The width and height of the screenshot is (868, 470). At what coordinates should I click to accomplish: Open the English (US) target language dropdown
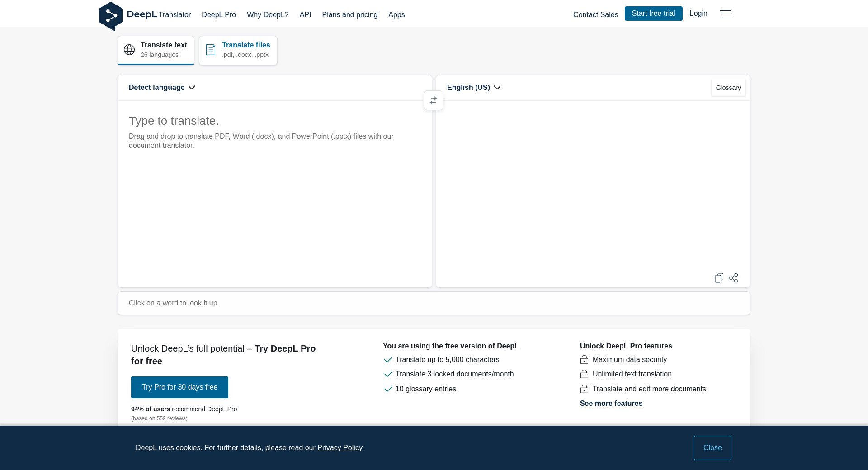474,88
